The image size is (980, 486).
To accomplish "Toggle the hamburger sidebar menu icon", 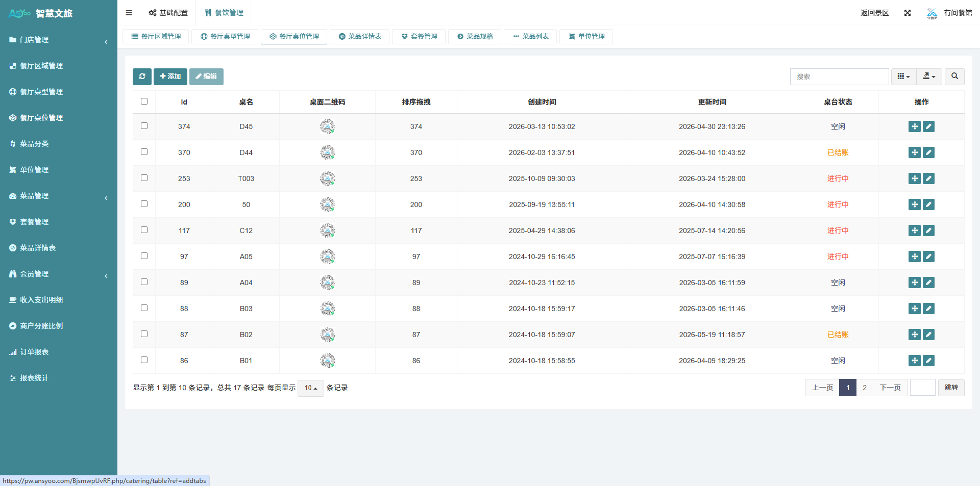I will [129, 13].
